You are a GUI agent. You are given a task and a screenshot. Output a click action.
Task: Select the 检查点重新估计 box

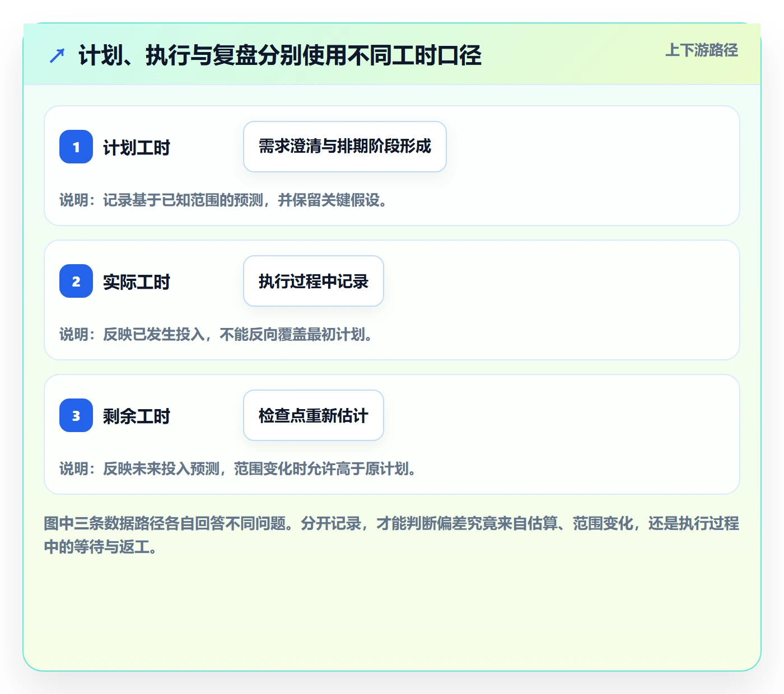coord(314,415)
